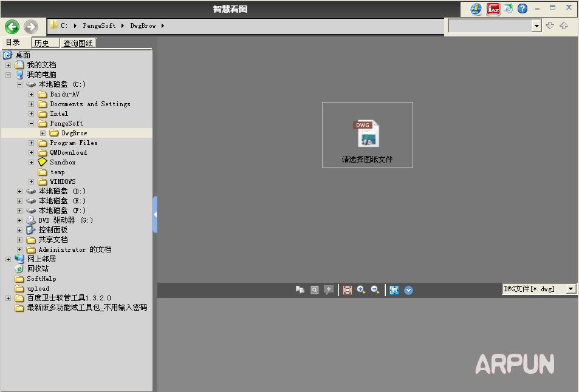Click the red iAZ icon in title bar
Image resolution: width=579 pixels, height=392 pixels.
[x=493, y=8]
